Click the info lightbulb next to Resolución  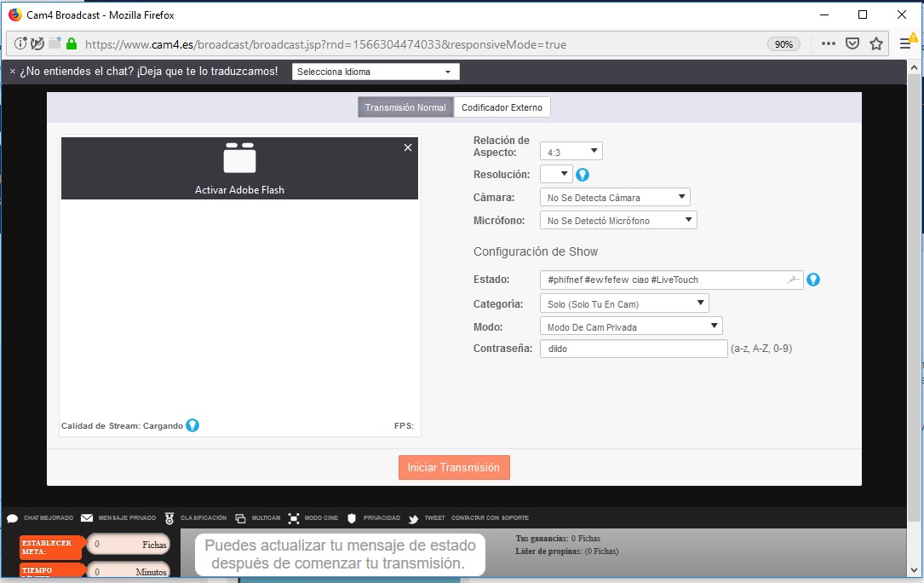[583, 175]
